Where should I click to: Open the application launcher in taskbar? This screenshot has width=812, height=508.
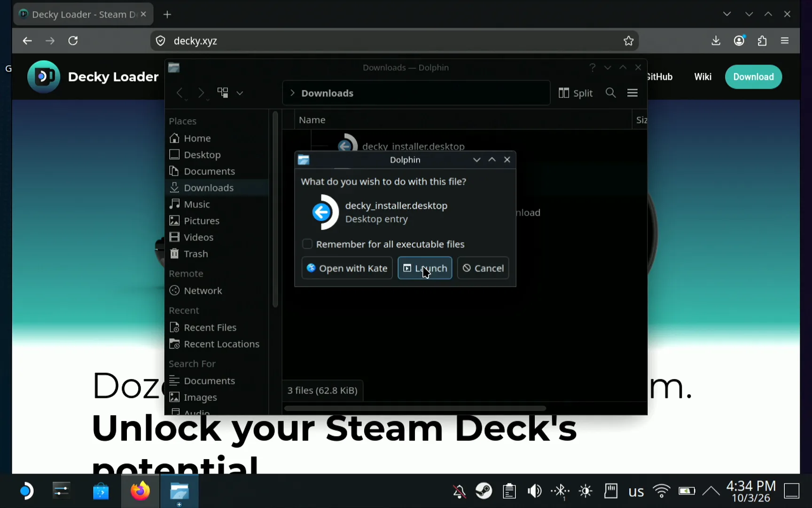(27, 491)
